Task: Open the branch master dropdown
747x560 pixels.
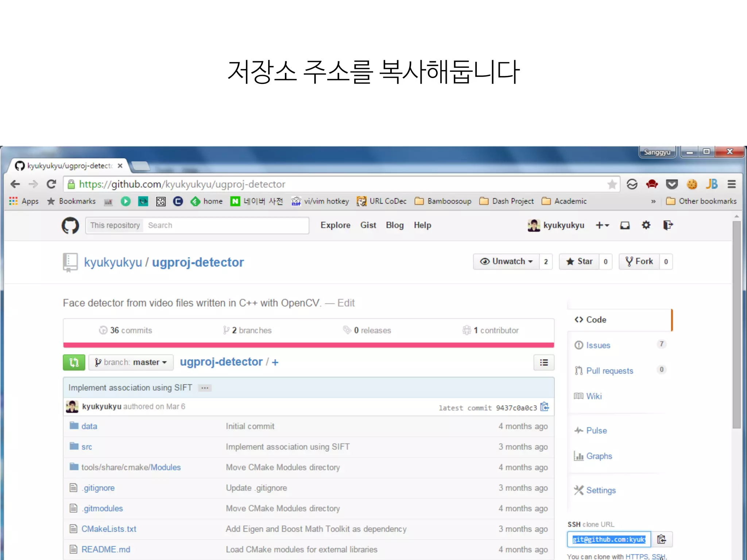Action: [x=131, y=362]
